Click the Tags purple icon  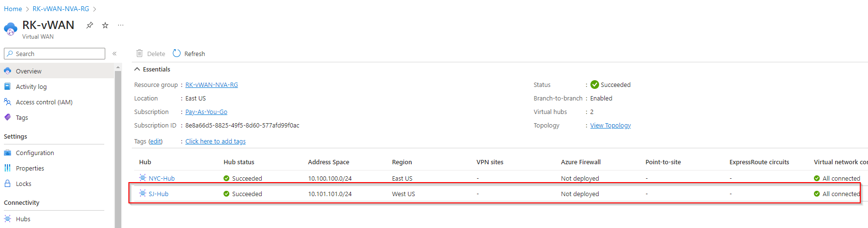pyautogui.click(x=8, y=117)
